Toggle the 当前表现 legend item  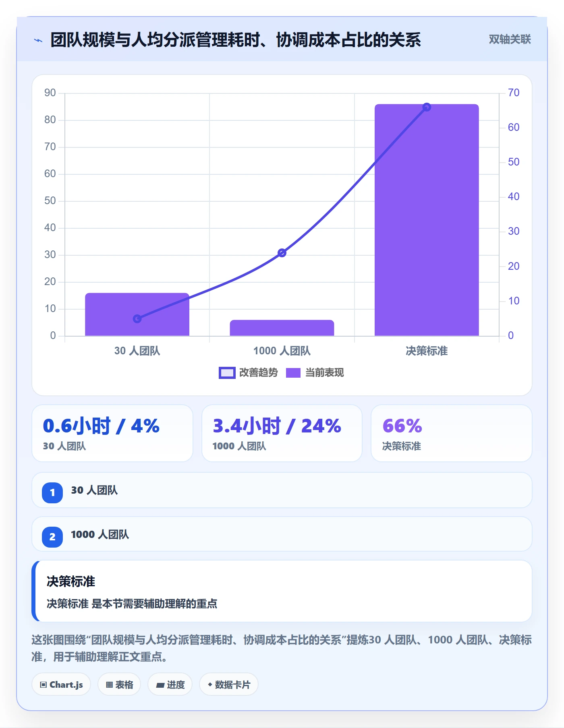315,373
